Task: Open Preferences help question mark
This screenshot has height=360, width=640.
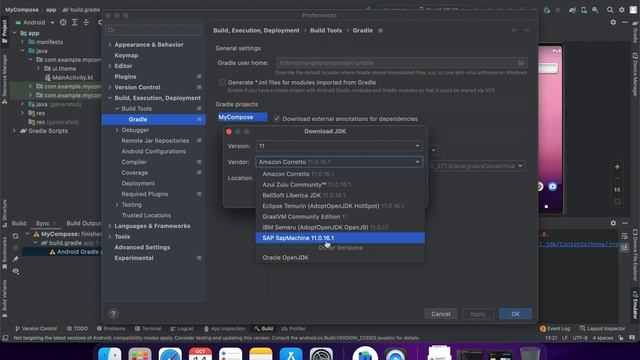Action: [113, 313]
